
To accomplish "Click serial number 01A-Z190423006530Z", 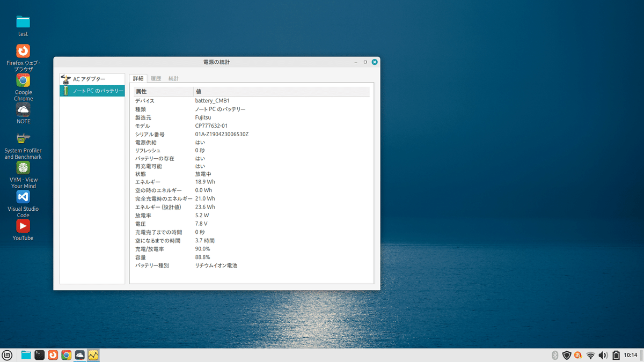I will click(222, 134).
